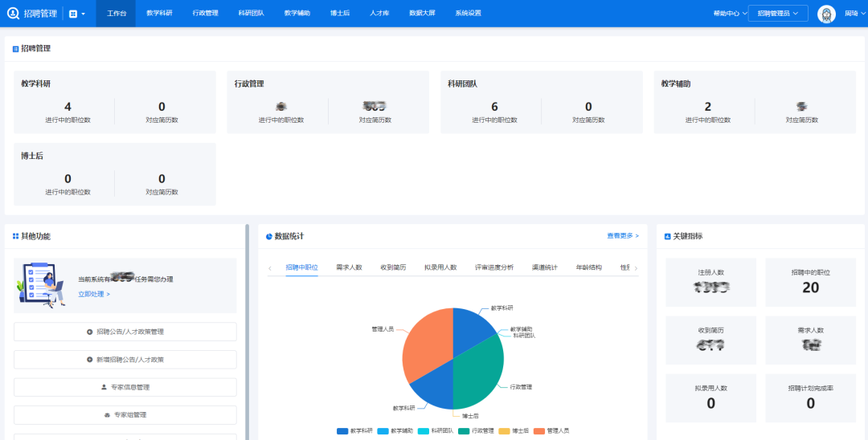The width and height of the screenshot is (868, 440).
Task: Toggle 教学科研 legend swatch
Action: [342, 431]
